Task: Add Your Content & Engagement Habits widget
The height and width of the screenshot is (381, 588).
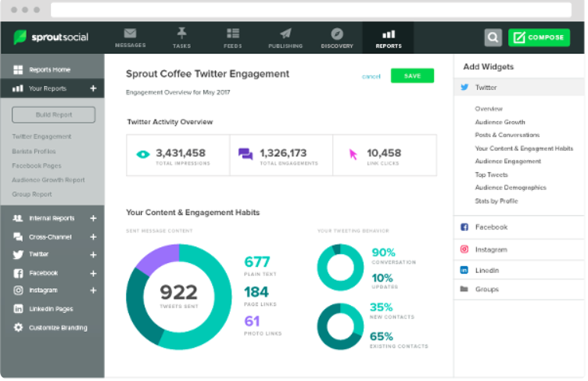Action: pyautogui.click(x=524, y=149)
